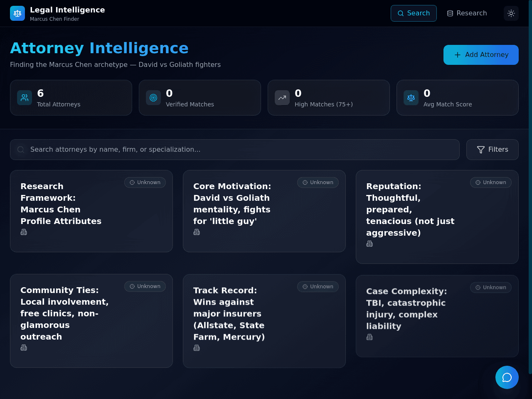The width and height of the screenshot is (532, 399).
Task: Click the database icon beside Research
Action: coord(450,13)
